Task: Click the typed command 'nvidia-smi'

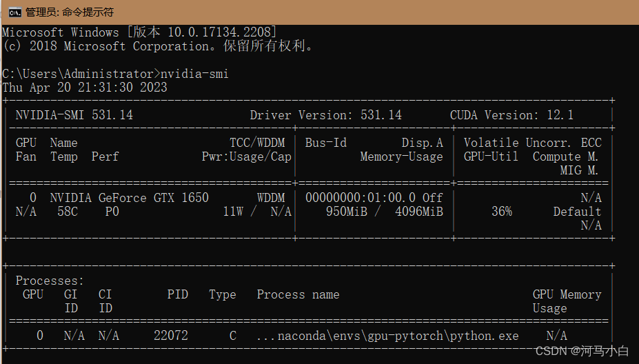Action: pos(194,74)
